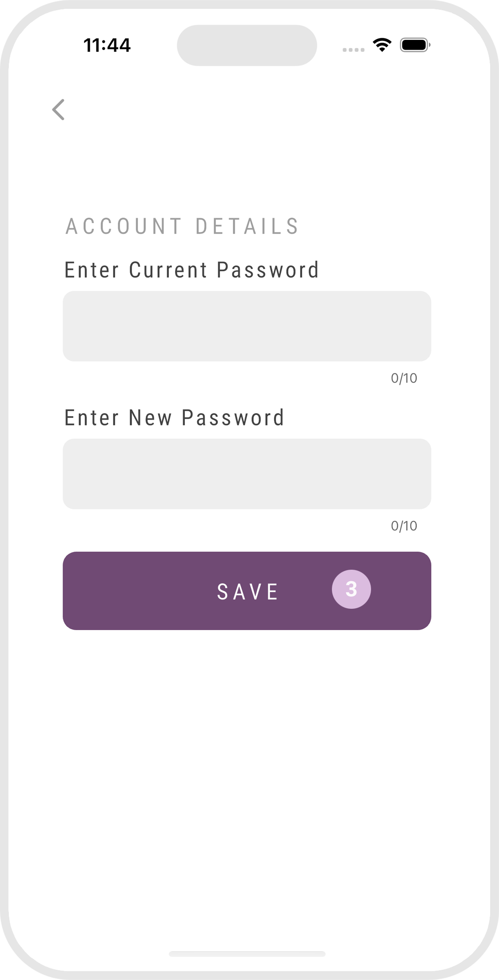The image size is (499, 980).
Task: Select the text box below Enter Current Password
Action: 247,326
